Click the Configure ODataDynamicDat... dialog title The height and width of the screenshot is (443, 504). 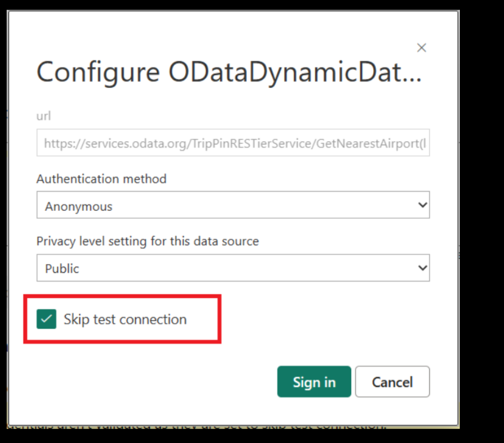(x=228, y=73)
